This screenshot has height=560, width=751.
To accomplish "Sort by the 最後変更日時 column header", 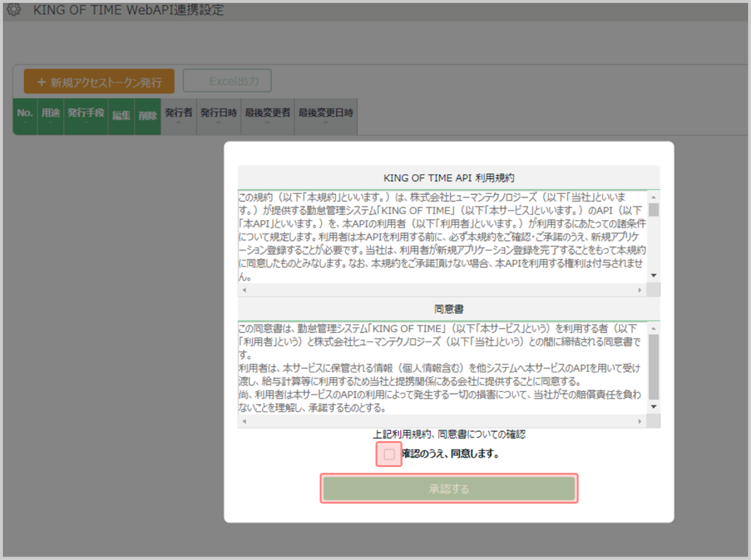I will pos(326,116).
